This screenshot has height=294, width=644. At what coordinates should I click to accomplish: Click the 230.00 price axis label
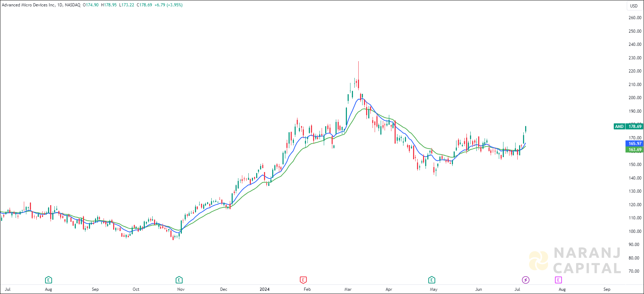point(635,58)
